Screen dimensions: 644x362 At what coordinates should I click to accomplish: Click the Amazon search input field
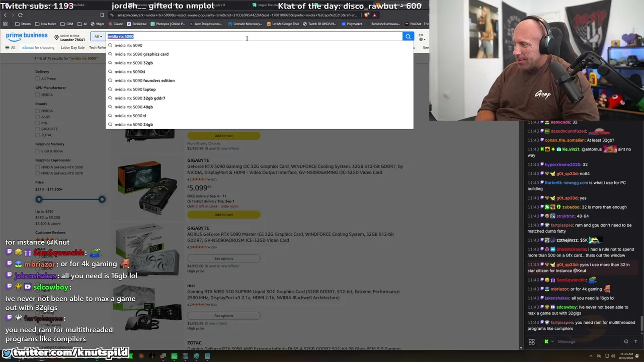pos(254,36)
